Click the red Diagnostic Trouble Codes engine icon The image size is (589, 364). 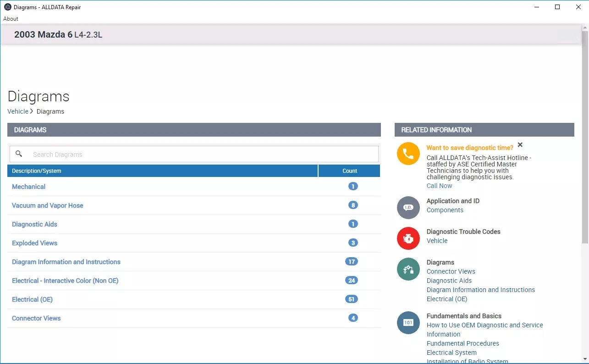tap(408, 238)
